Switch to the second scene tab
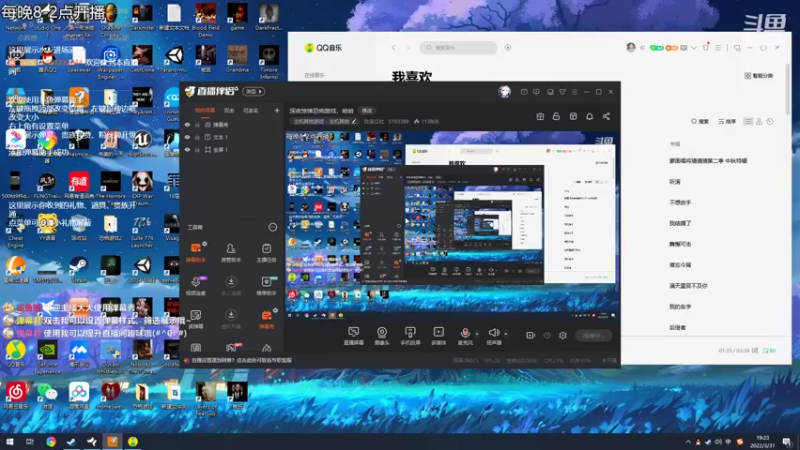 (229, 110)
